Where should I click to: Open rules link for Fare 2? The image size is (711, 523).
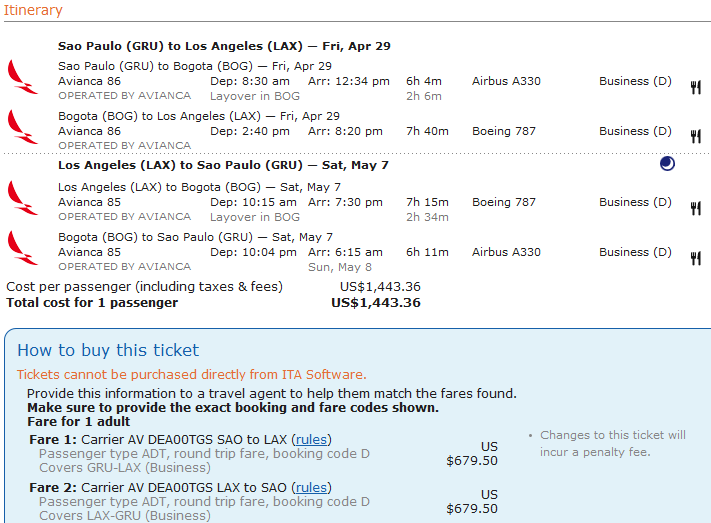(311, 488)
